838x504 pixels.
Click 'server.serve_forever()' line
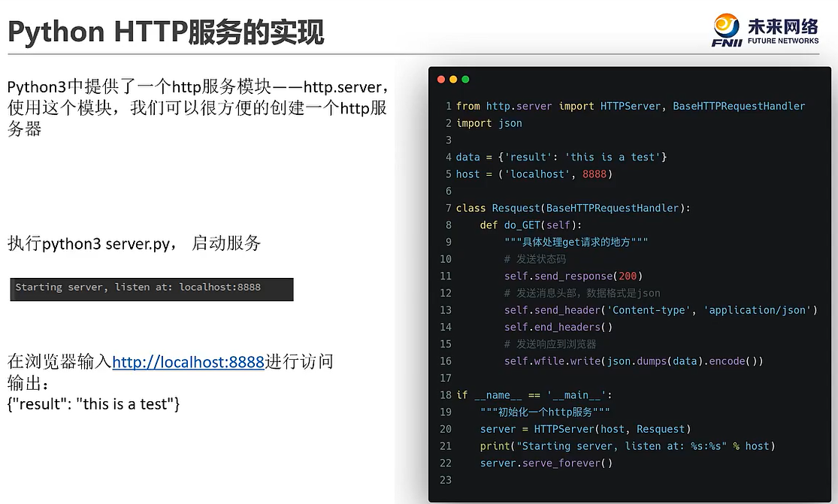coord(546,463)
